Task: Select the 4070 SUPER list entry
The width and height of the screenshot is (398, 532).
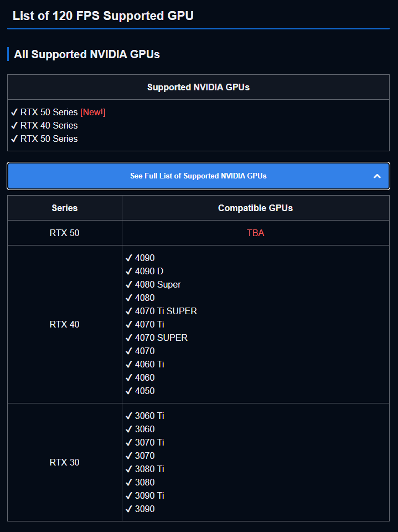Action: 157,337
